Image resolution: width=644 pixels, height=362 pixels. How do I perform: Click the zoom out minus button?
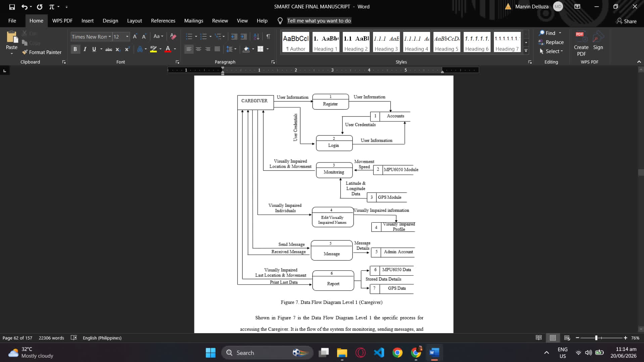(x=578, y=338)
